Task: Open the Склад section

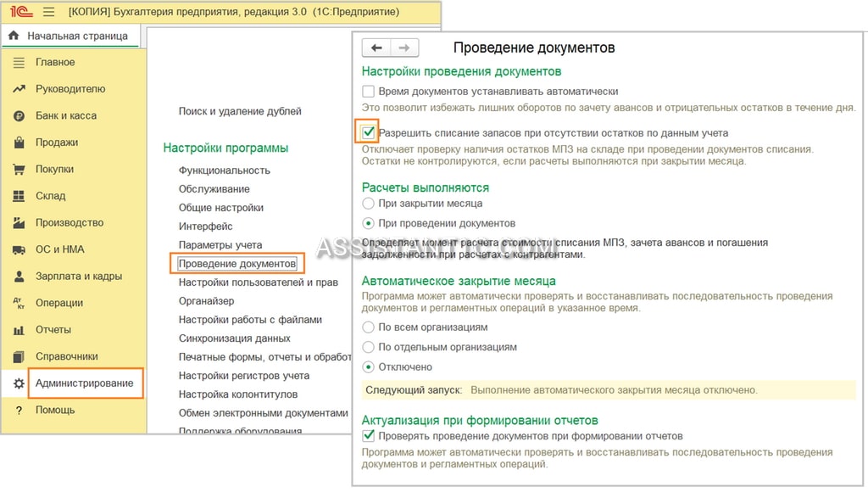Action: (x=50, y=196)
